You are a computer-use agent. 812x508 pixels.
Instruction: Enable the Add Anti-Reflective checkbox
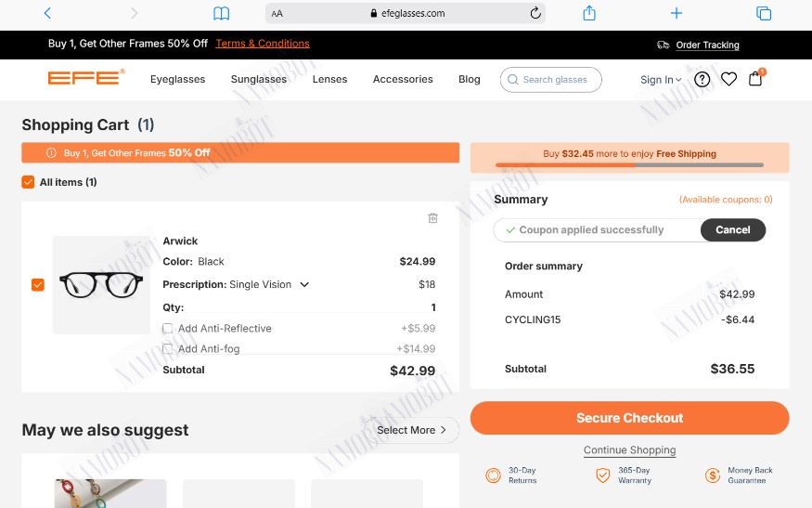(x=167, y=328)
